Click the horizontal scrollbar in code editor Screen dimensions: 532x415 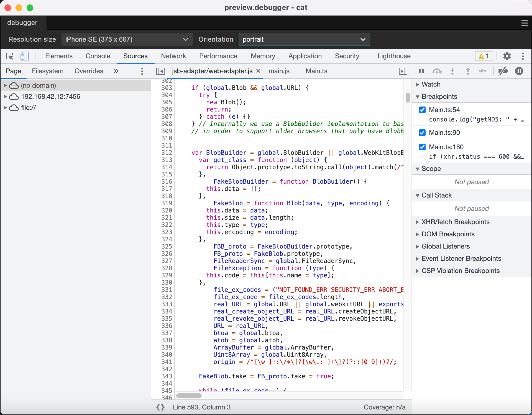point(189,395)
